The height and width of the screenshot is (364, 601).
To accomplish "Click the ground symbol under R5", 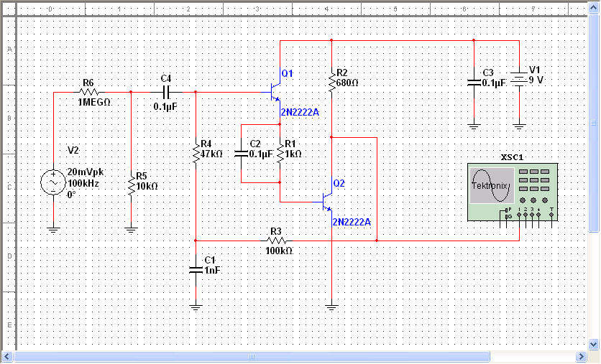I will [x=131, y=230].
